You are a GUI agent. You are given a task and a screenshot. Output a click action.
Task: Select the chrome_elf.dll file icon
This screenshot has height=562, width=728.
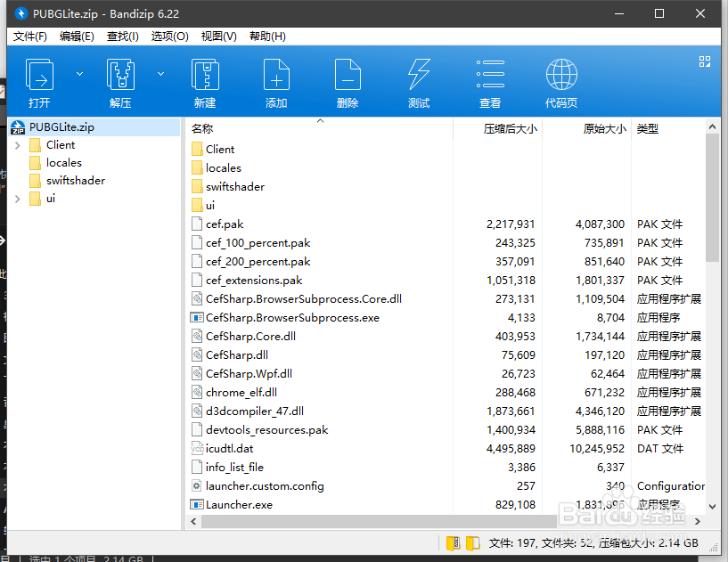pos(197,392)
